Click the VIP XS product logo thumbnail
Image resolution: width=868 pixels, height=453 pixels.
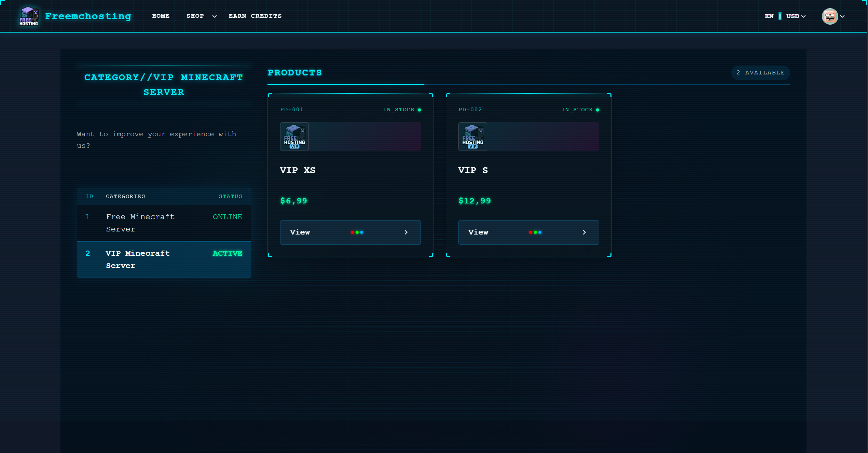click(294, 137)
